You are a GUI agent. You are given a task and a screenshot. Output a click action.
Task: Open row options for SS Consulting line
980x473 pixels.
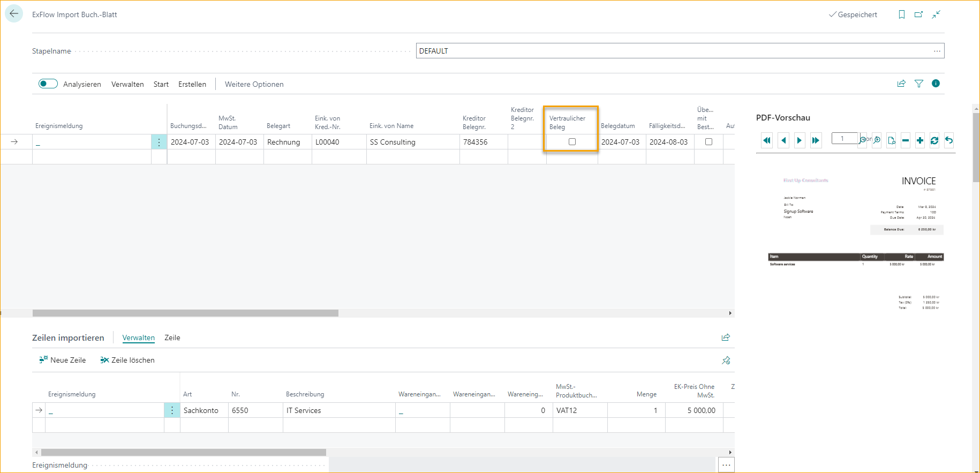click(159, 142)
